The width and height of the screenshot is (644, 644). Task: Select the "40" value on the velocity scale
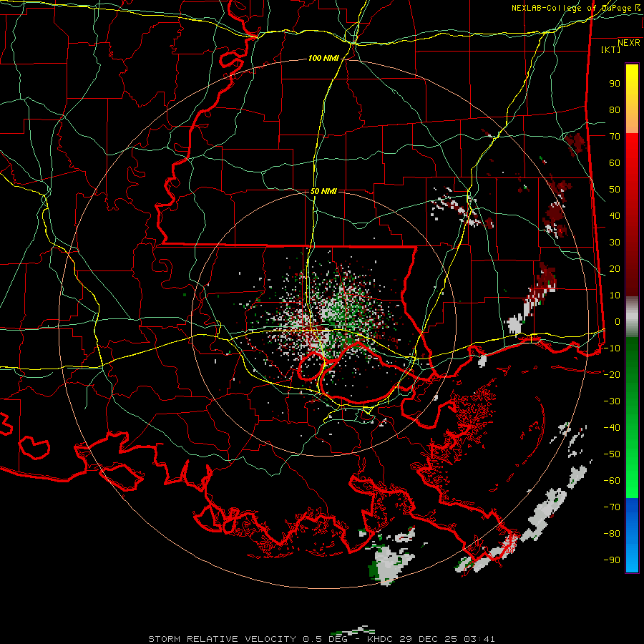[615, 216]
